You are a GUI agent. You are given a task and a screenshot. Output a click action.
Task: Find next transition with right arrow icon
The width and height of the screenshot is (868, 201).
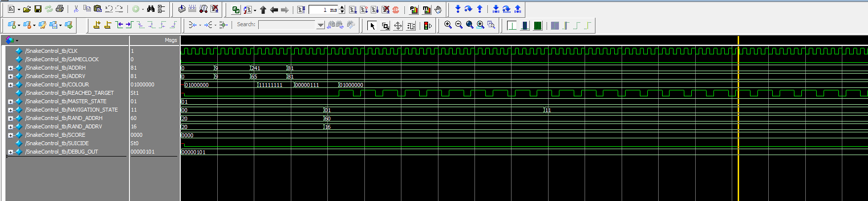coord(129,25)
